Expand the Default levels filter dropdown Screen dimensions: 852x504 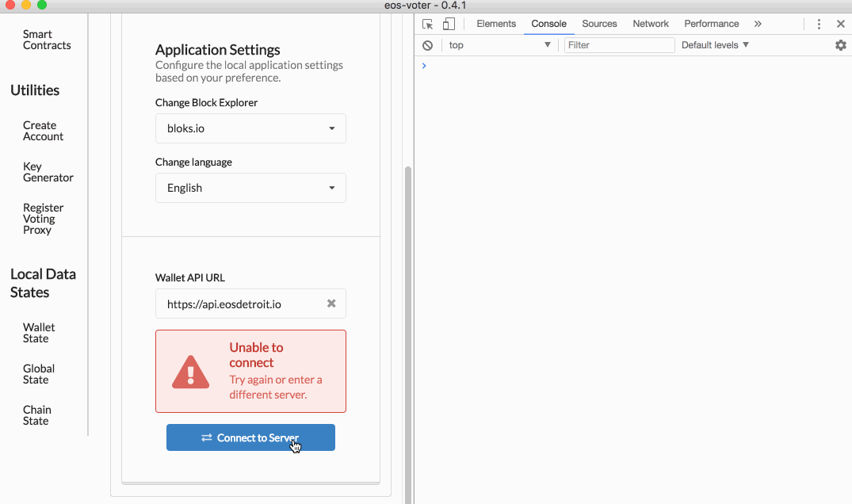713,45
